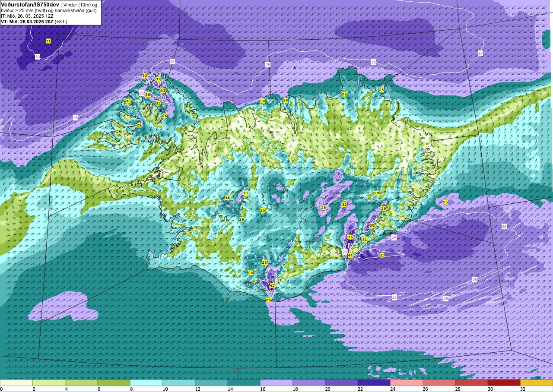This screenshot has width=553, height=392.
Task: Click the Veðurstofan/IS750dev title text
Action: coord(30,4)
